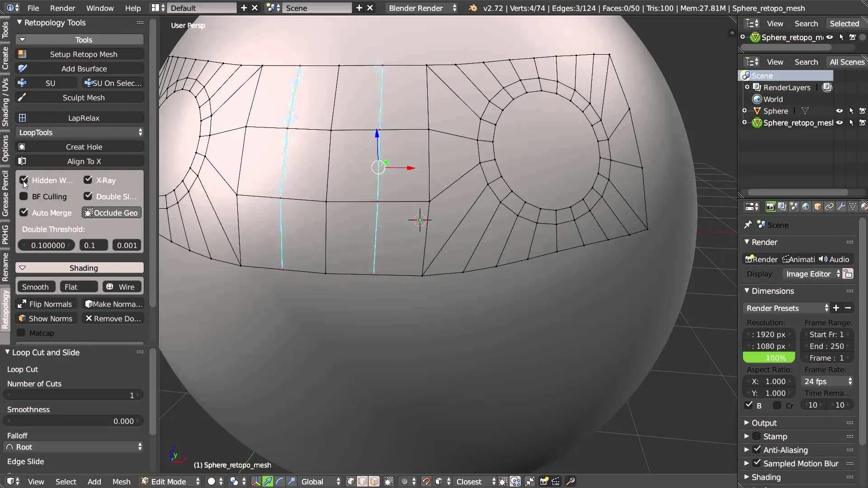Image resolution: width=868 pixels, height=488 pixels.
Task: Click the resolution percentage 100% slider
Action: (x=769, y=358)
